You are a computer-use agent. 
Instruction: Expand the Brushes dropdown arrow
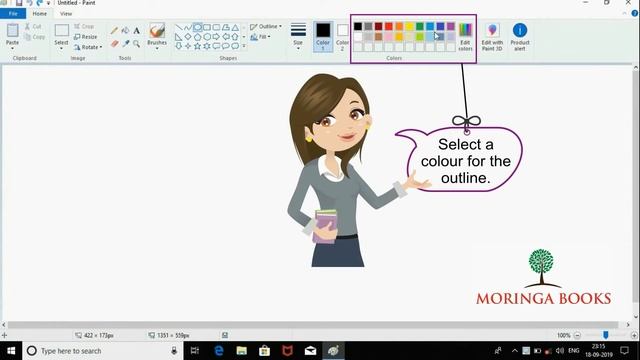pyautogui.click(x=157, y=49)
